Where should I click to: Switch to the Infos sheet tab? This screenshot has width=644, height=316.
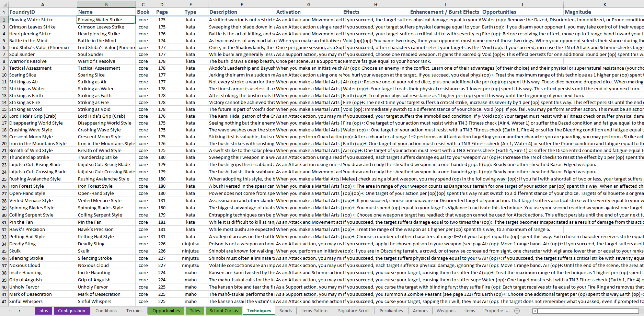click(43, 311)
